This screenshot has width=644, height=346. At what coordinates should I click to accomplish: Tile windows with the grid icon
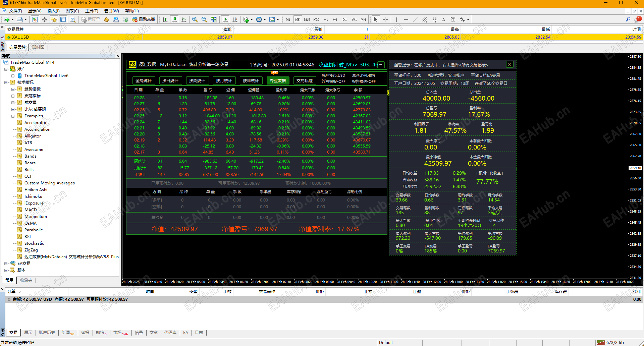click(x=214, y=19)
